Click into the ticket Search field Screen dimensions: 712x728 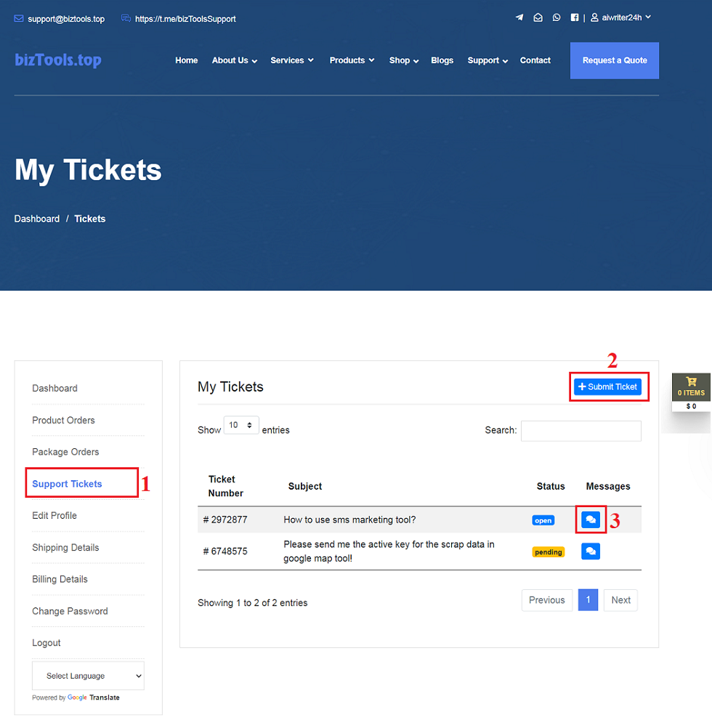[x=580, y=431]
